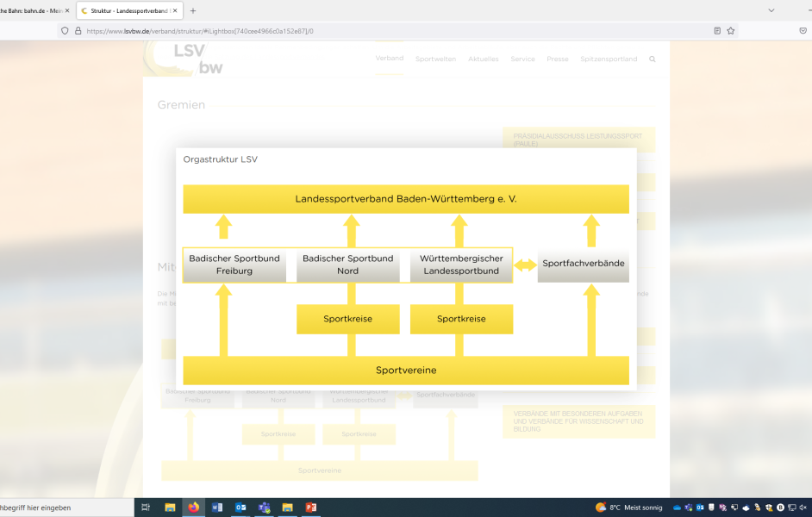This screenshot has width=812, height=517.
Task: Click the OneDrive cloud tray icon
Action: tap(677, 508)
